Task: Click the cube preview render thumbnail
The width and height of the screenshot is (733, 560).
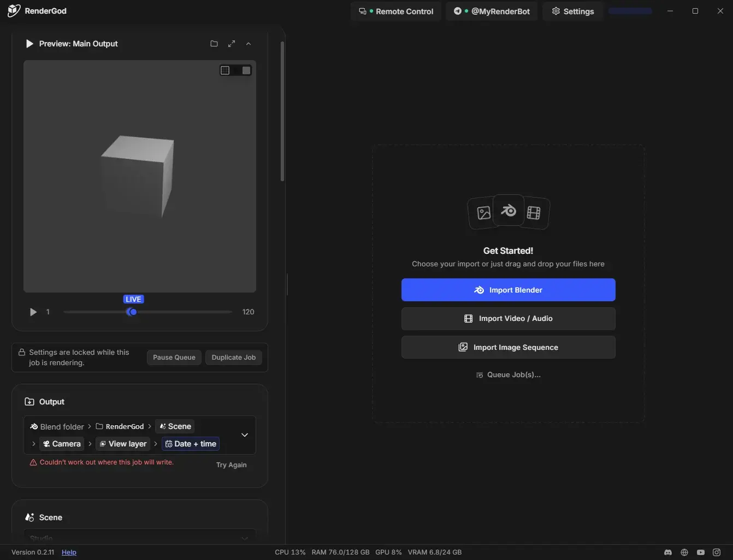Action: tap(140, 176)
